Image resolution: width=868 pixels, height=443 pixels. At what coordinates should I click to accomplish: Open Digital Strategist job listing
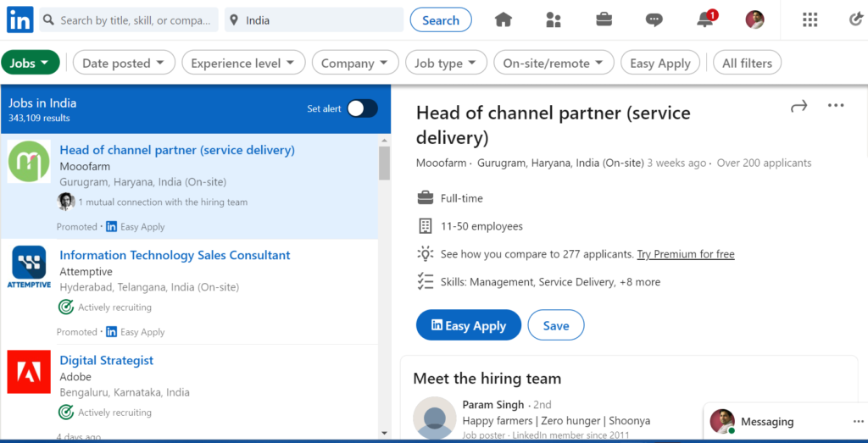click(x=106, y=360)
